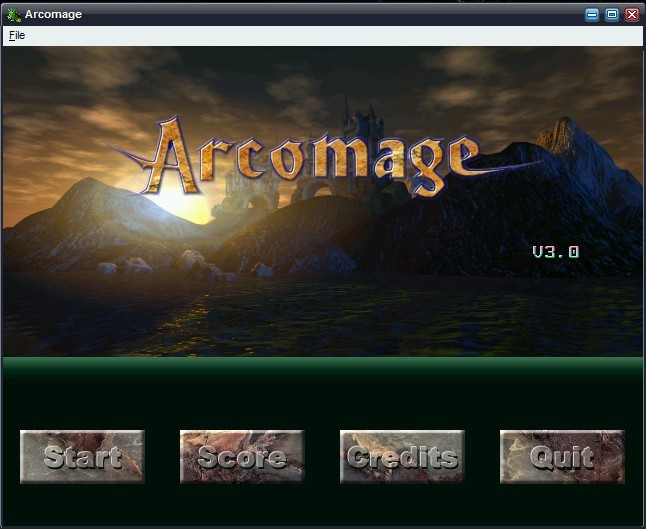Maximize the Arcomage window
The image size is (646, 529).
tap(612, 15)
